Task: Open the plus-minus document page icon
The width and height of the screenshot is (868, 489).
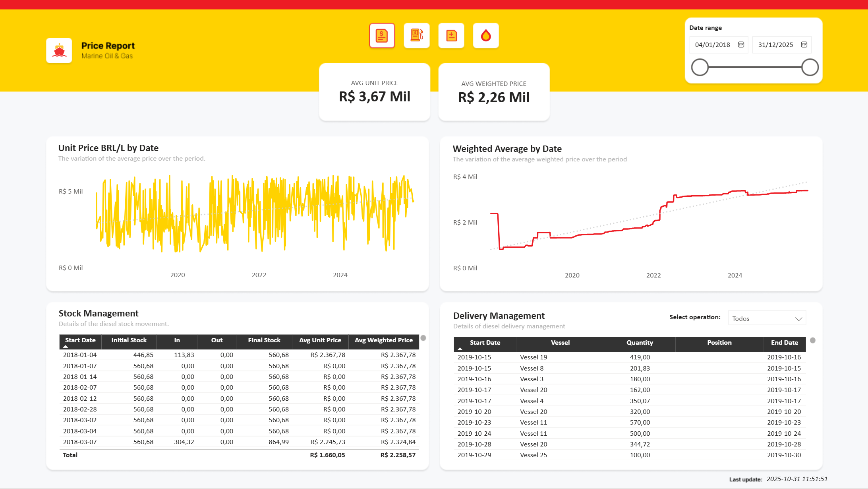Action: pos(451,36)
